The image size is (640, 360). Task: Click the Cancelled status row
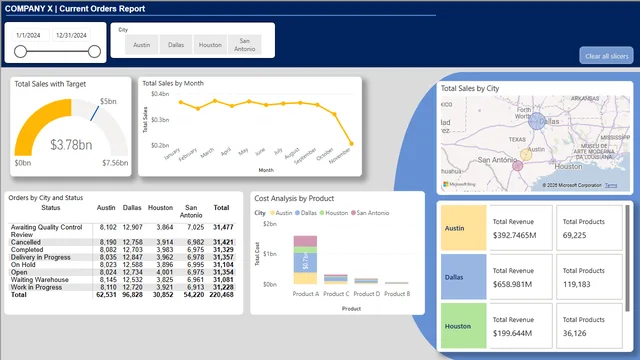tap(122, 242)
